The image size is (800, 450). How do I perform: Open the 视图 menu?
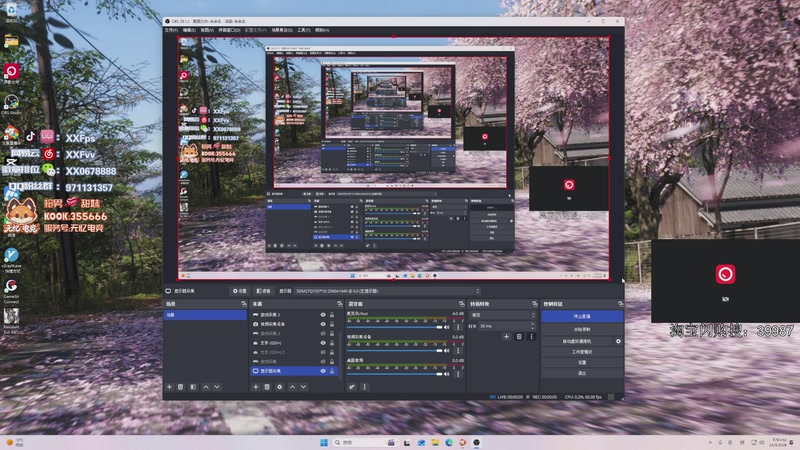point(207,30)
